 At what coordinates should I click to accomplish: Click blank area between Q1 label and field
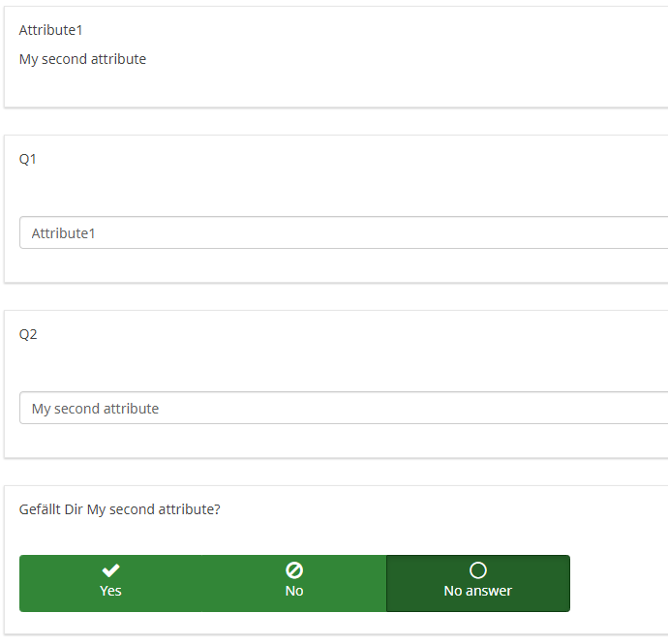(290, 190)
